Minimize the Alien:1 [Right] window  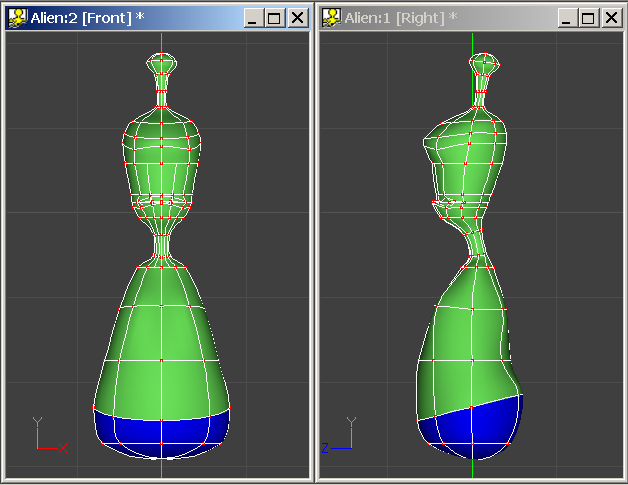[x=568, y=18]
